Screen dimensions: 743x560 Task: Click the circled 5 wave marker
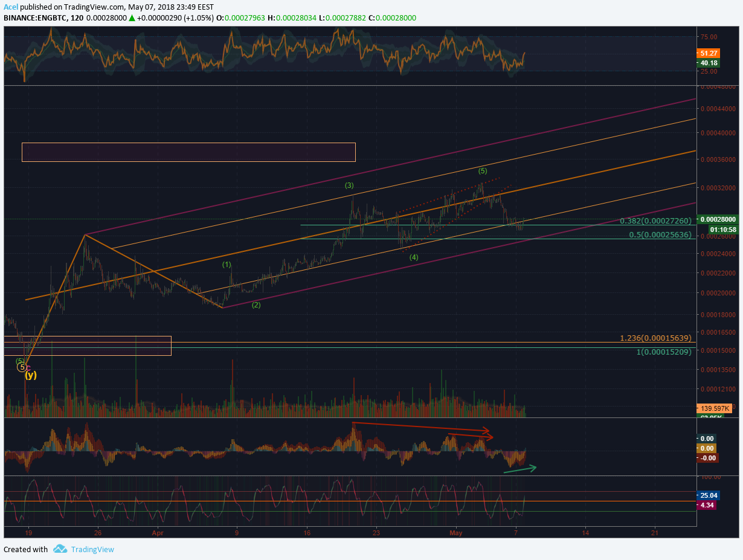[x=22, y=367]
